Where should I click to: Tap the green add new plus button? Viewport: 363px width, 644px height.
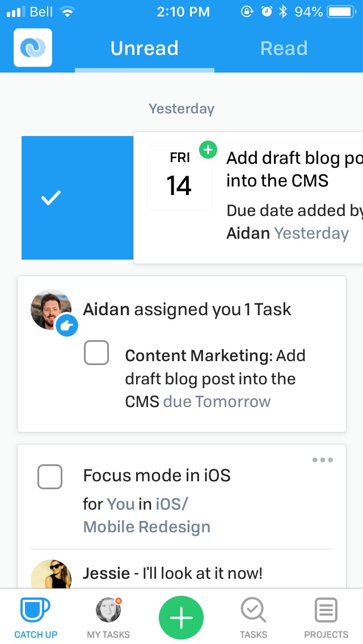pyautogui.click(x=181, y=617)
